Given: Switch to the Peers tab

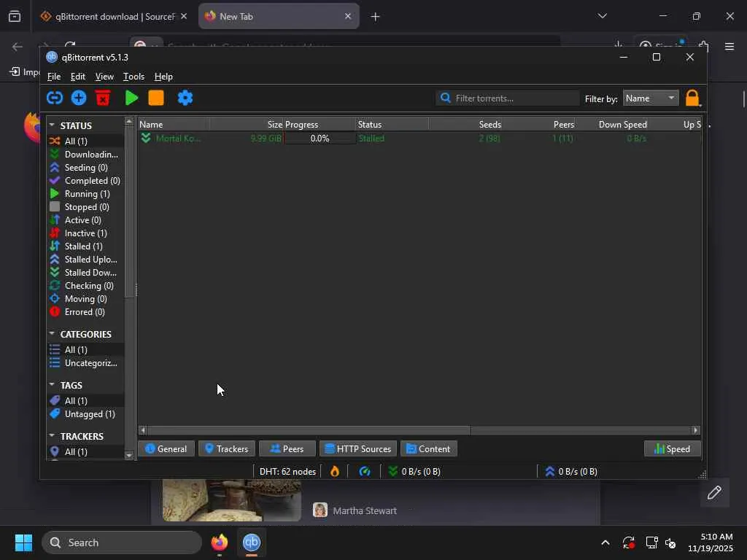Looking at the screenshot, I should click(287, 448).
